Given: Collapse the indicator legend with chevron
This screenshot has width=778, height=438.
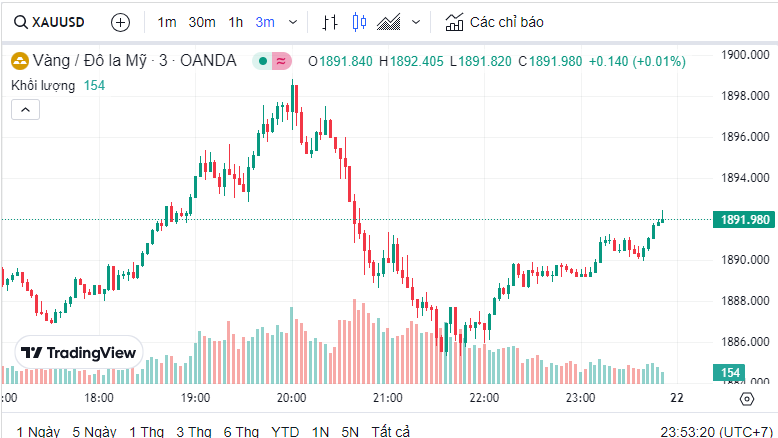Looking at the screenshot, I should coord(26,110).
